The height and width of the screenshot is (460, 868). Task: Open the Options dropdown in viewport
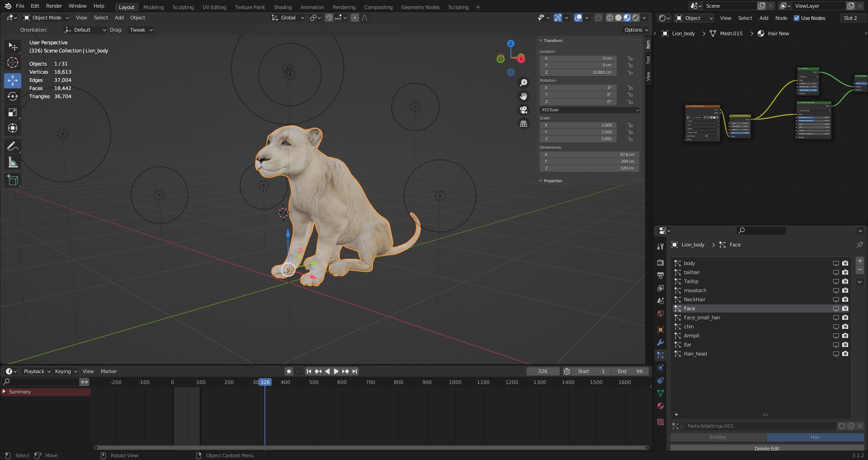click(636, 30)
